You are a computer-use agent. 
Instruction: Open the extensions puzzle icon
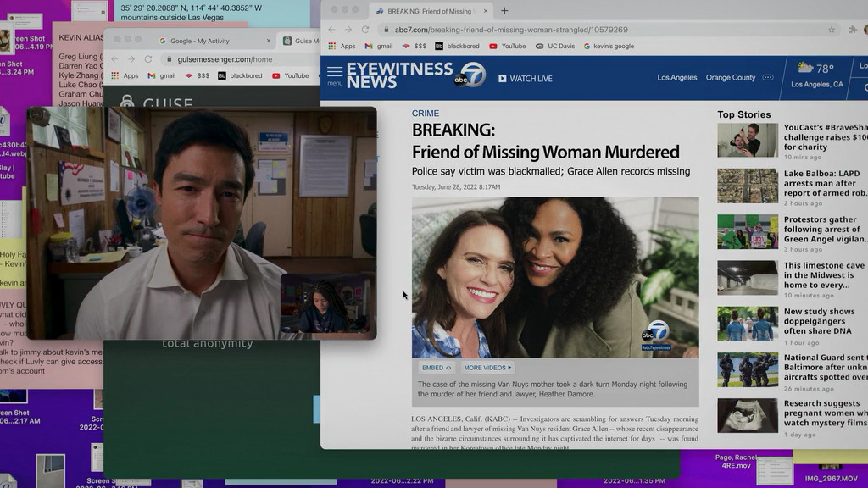click(x=853, y=30)
